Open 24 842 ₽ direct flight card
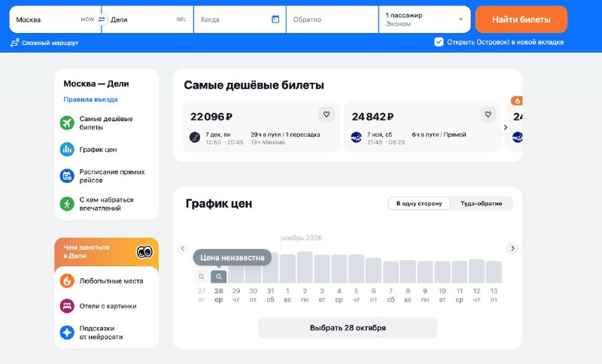 tap(422, 127)
